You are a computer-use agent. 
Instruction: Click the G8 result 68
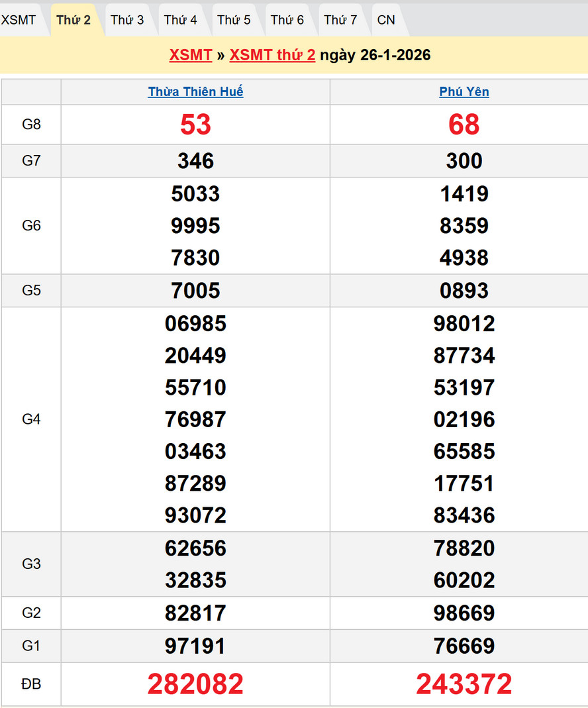464,125
